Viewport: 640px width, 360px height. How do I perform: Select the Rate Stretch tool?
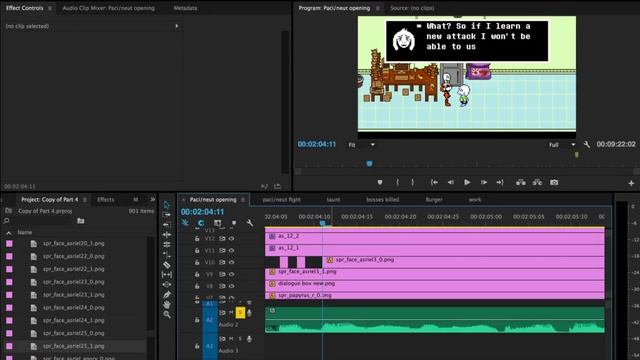click(x=167, y=254)
